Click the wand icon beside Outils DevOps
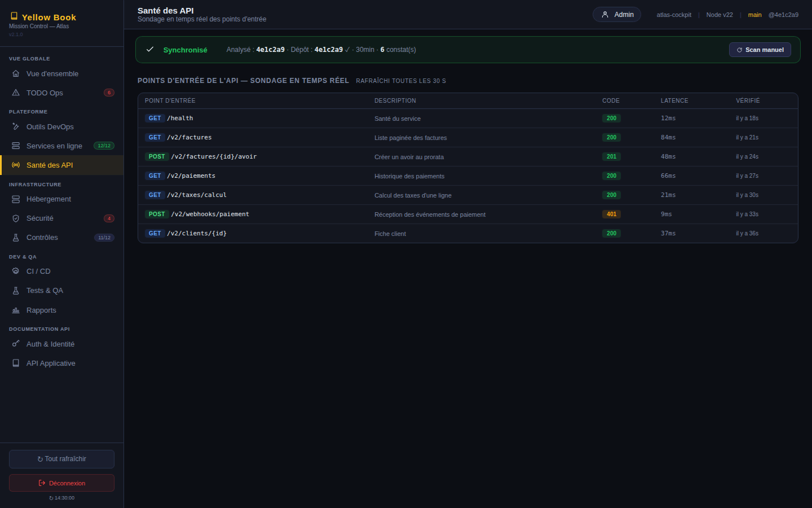The width and height of the screenshot is (812, 508). point(16,126)
